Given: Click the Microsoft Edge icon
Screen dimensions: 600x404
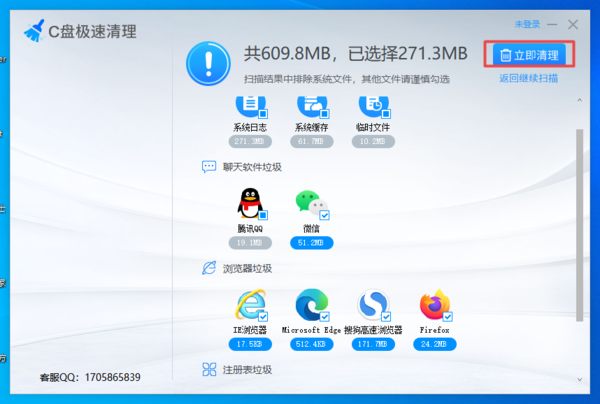Looking at the screenshot, I should pyautogui.click(x=312, y=305).
